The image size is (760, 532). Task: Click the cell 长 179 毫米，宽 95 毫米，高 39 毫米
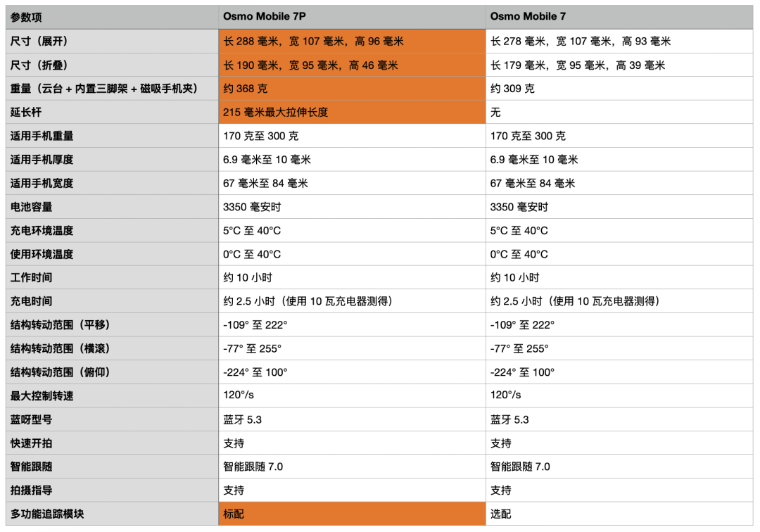pos(619,65)
